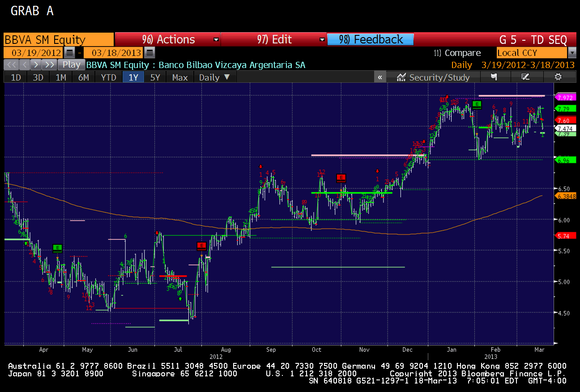Click the Dec label on the time axis
This screenshot has width=580, height=392.
(407, 349)
